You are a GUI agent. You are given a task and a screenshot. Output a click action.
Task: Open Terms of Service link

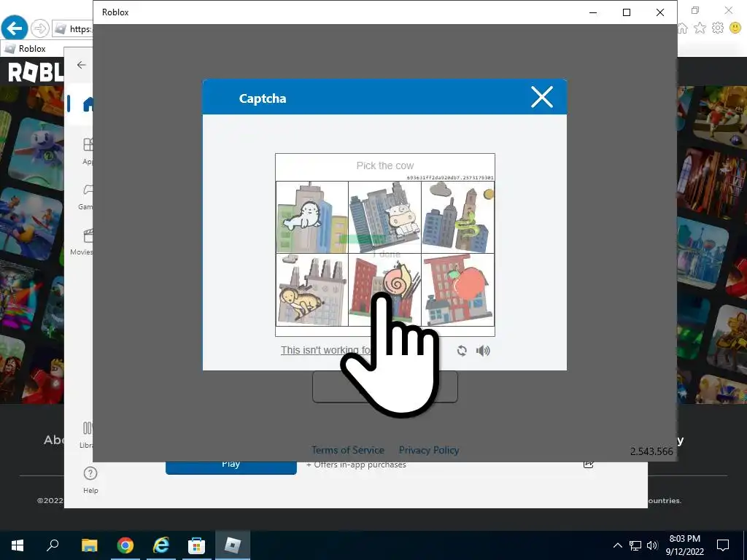(x=348, y=450)
